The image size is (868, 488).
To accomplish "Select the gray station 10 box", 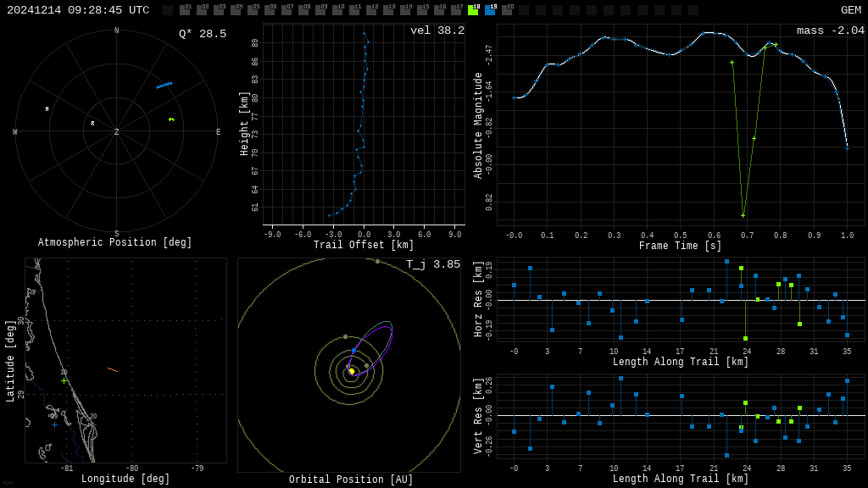I will [x=337, y=11].
